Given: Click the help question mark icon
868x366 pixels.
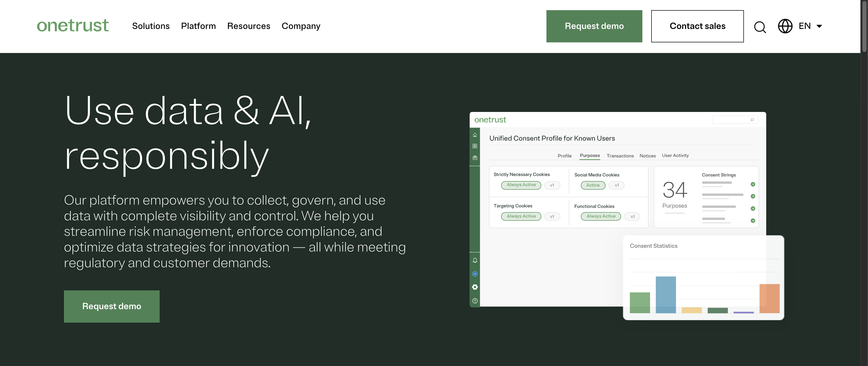Looking at the screenshot, I should pos(475,301).
